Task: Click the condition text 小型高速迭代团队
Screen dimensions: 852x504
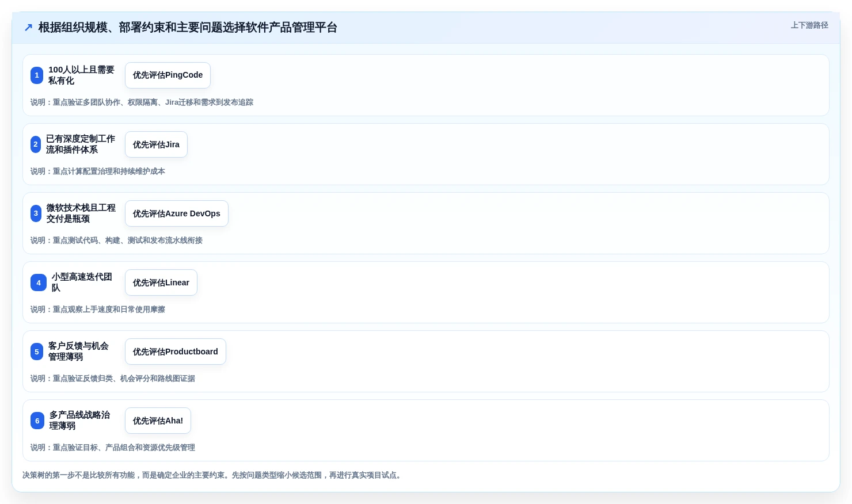Action: click(x=82, y=282)
